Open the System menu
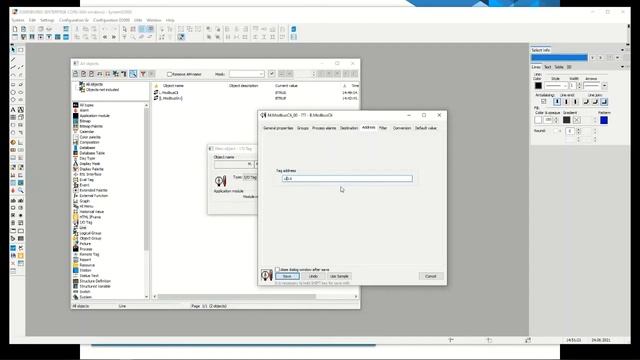This screenshot has width=640, height=360. 18,20
